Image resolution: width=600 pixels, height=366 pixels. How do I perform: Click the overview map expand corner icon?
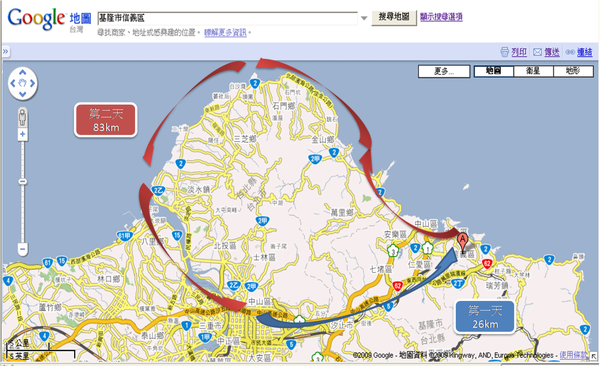(593, 356)
